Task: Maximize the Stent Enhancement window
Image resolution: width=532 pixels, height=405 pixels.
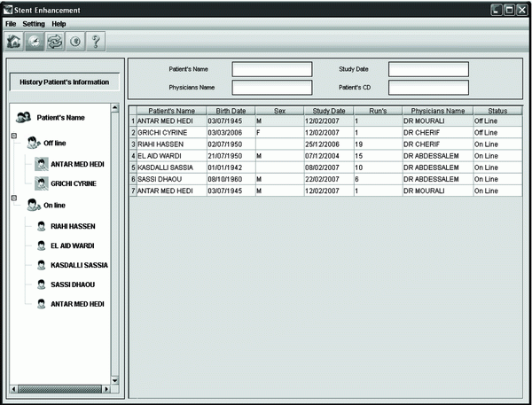Action: [509, 10]
